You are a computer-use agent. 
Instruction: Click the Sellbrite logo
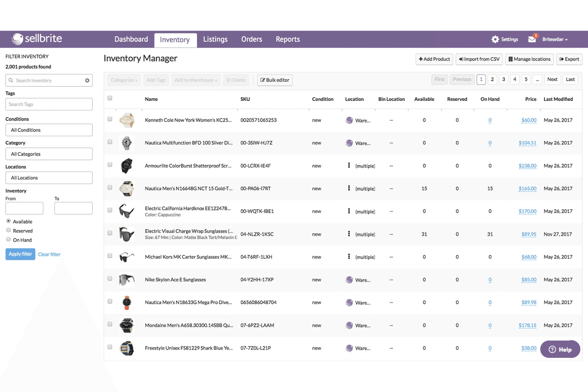(37, 39)
